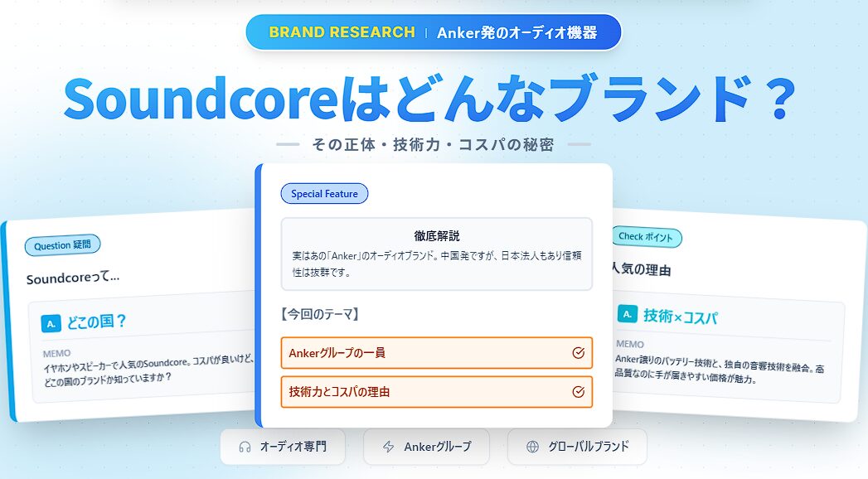Image resolution: width=868 pixels, height=479 pixels.
Task: Click the headphones icon beside オーディオ専門
Action: tap(245, 447)
